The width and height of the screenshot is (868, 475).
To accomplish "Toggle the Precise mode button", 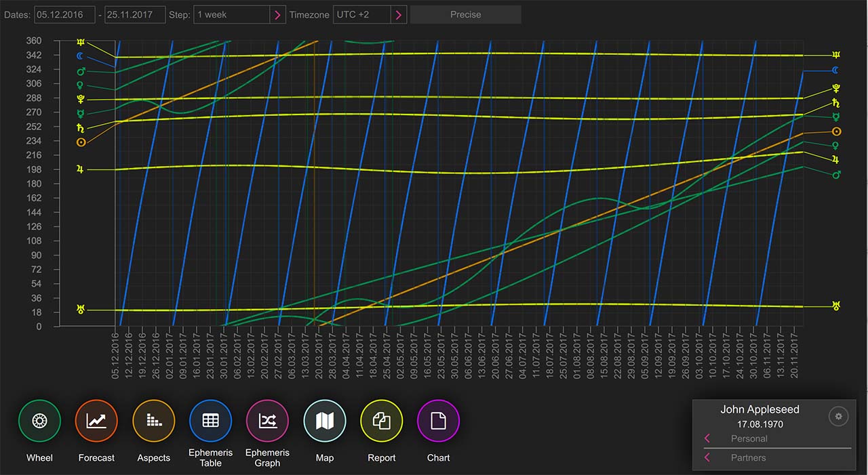I will pyautogui.click(x=465, y=15).
